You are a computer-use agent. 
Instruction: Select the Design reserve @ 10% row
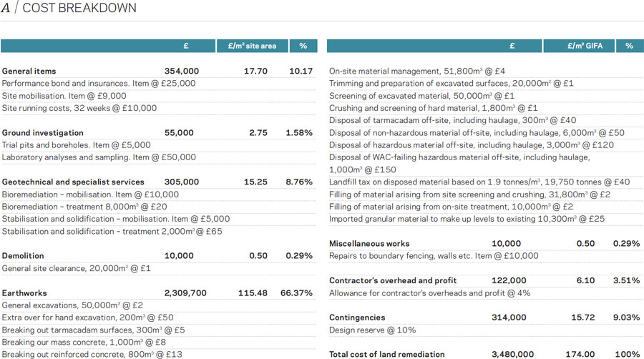[372, 330]
